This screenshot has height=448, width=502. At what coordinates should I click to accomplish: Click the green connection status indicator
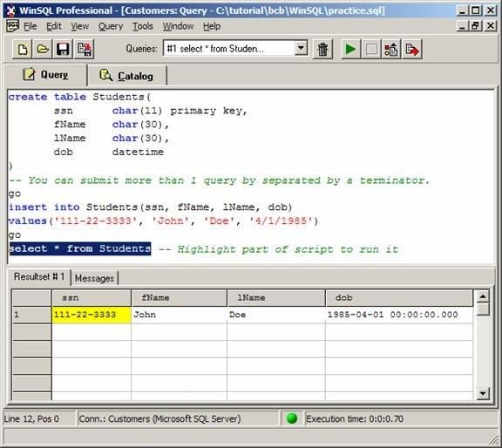click(292, 418)
